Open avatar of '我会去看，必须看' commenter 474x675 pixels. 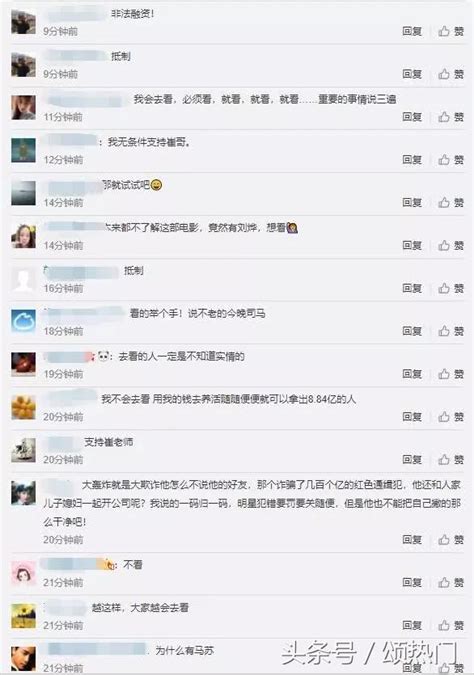[23, 107]
